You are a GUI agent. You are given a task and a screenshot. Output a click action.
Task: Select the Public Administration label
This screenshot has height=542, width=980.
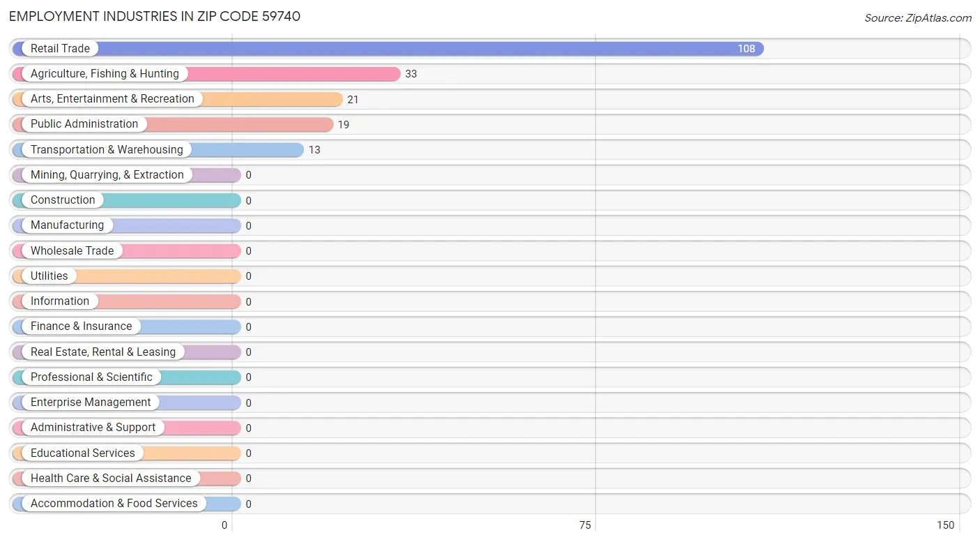84,124
